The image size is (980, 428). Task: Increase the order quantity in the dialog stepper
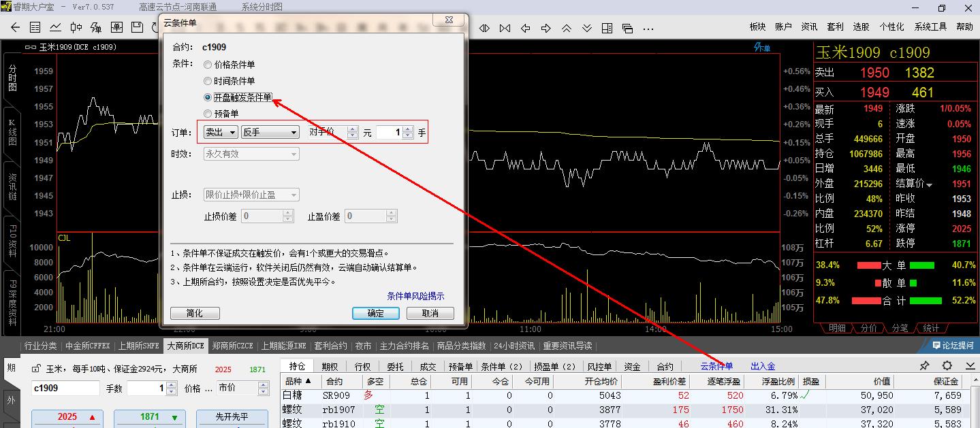[407, 129]
